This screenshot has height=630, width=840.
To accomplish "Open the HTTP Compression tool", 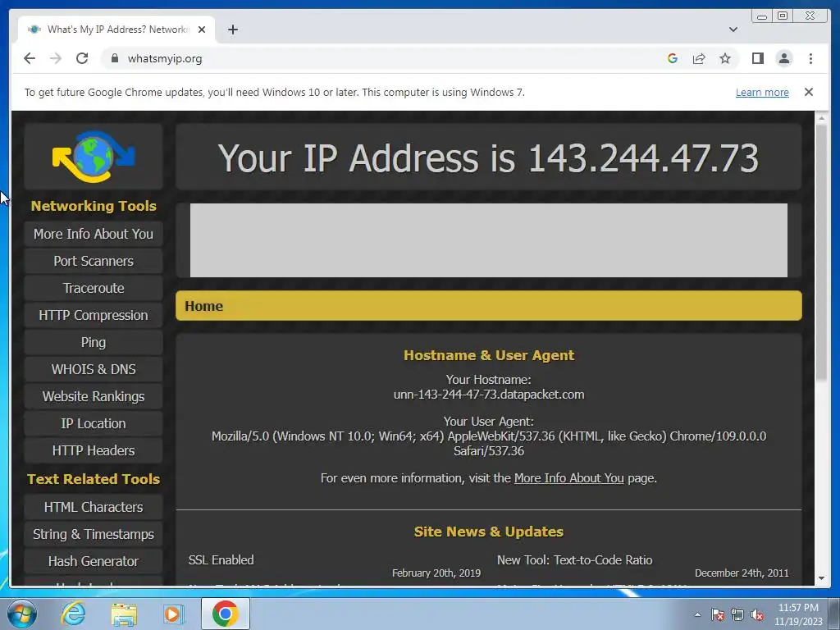I will point(94,315).
